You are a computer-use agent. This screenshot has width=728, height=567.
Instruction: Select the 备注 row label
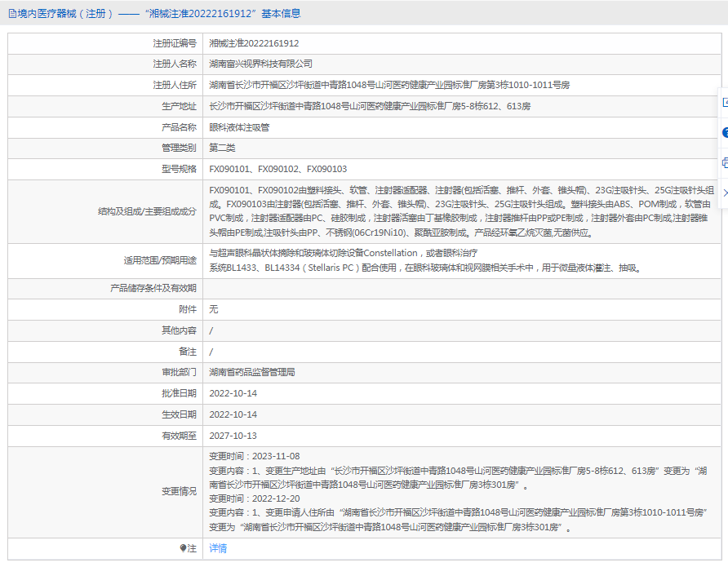pyautogui.click(x=188, y=352)
